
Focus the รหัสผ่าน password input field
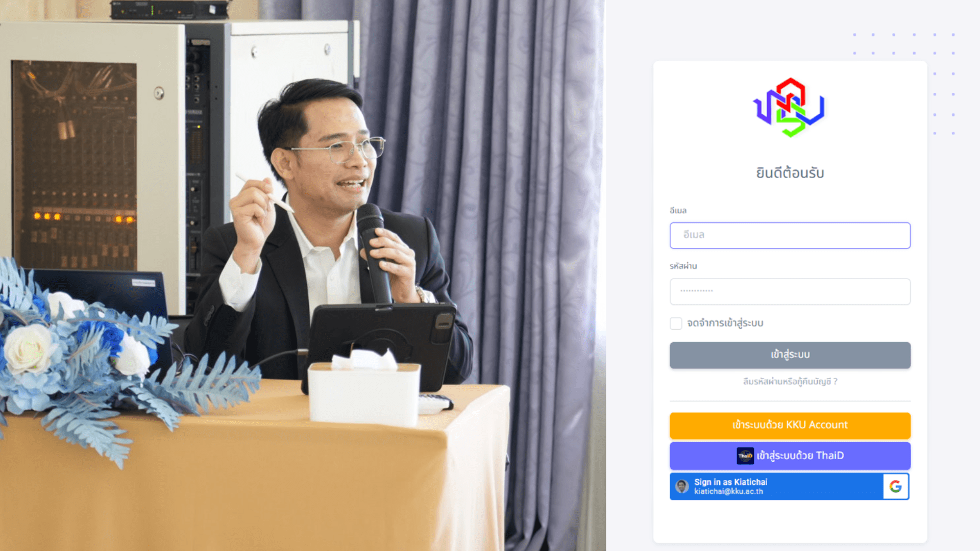click(x=790, y=291)
